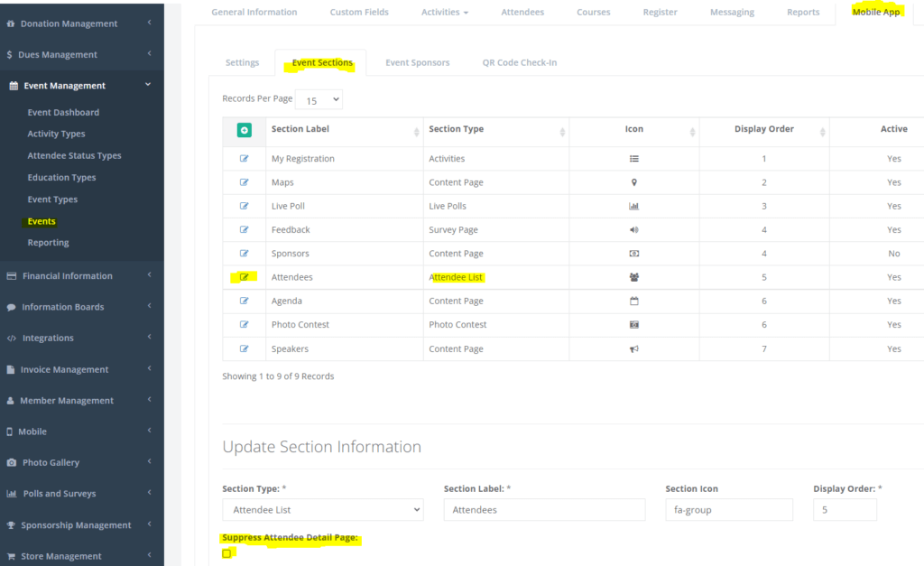This screenshot has height=566, width=924.
Task: Click the edit icon for Attendees row
Action: click(244, 277)
